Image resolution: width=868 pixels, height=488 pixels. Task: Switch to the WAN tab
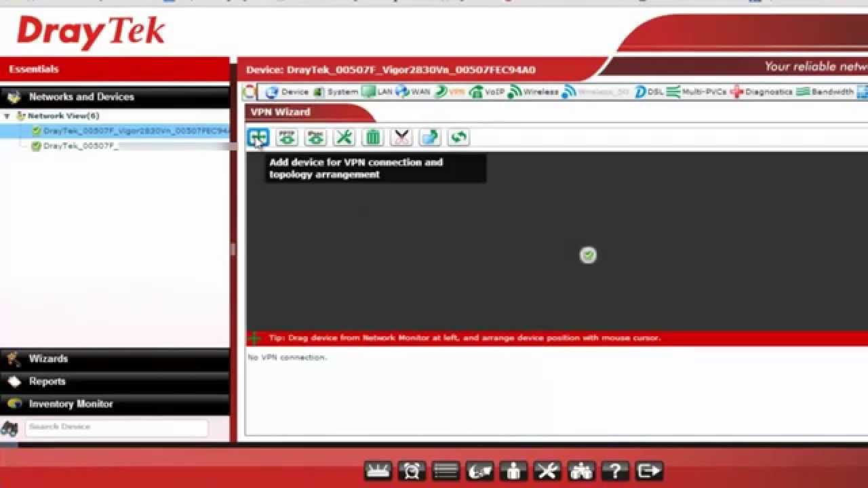pos(413,91)
